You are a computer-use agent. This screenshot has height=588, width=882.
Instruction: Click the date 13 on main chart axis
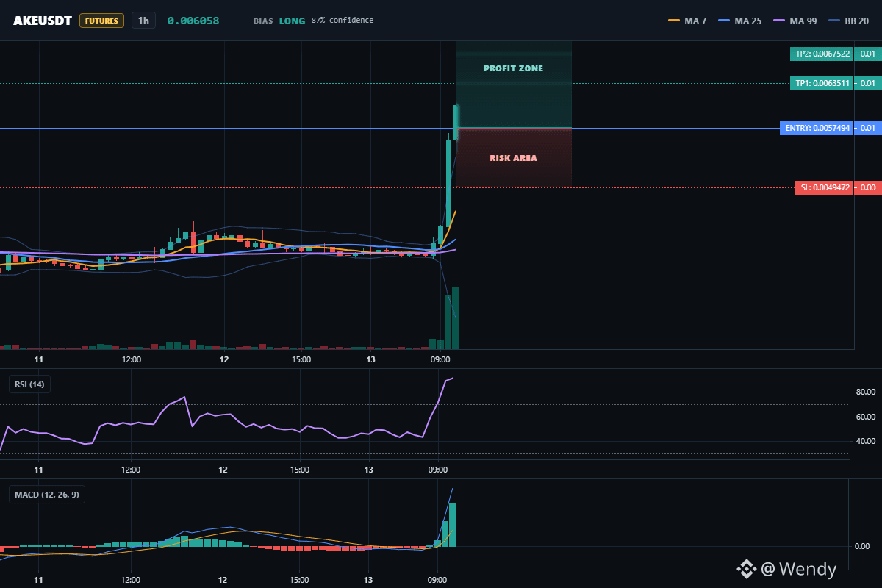(370, 359)
